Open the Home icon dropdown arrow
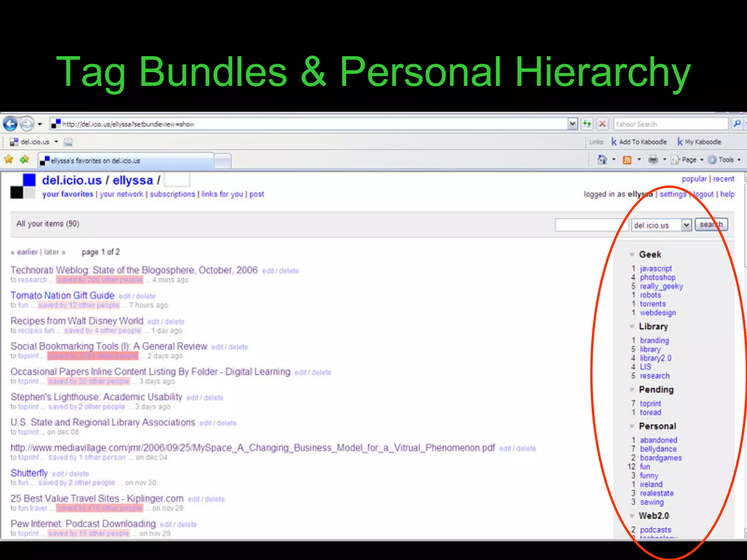Screen dimensions: 747x560 614,160
